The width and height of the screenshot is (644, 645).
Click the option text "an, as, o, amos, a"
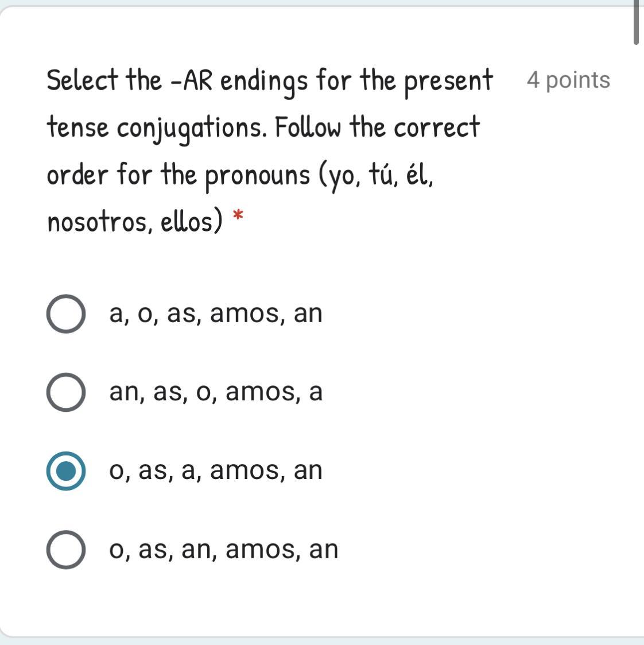pos(216,392)
